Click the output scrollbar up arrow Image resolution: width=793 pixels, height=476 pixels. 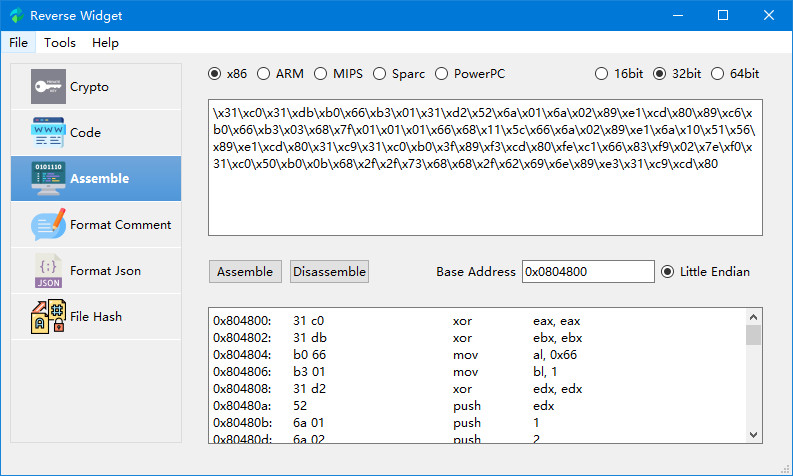[754, 317]
